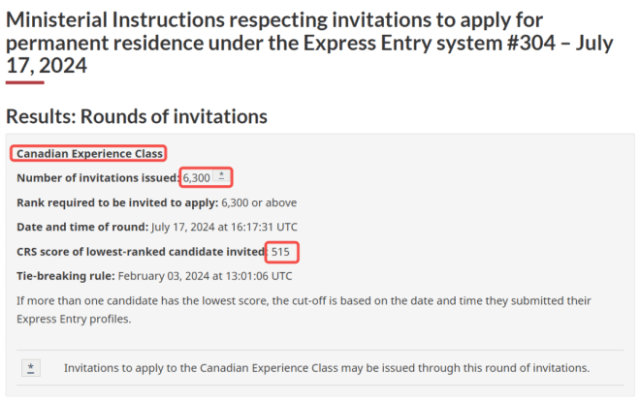Click the red underline beneath the title
This screenshot has height=401, width=640.
pos(25,82)
